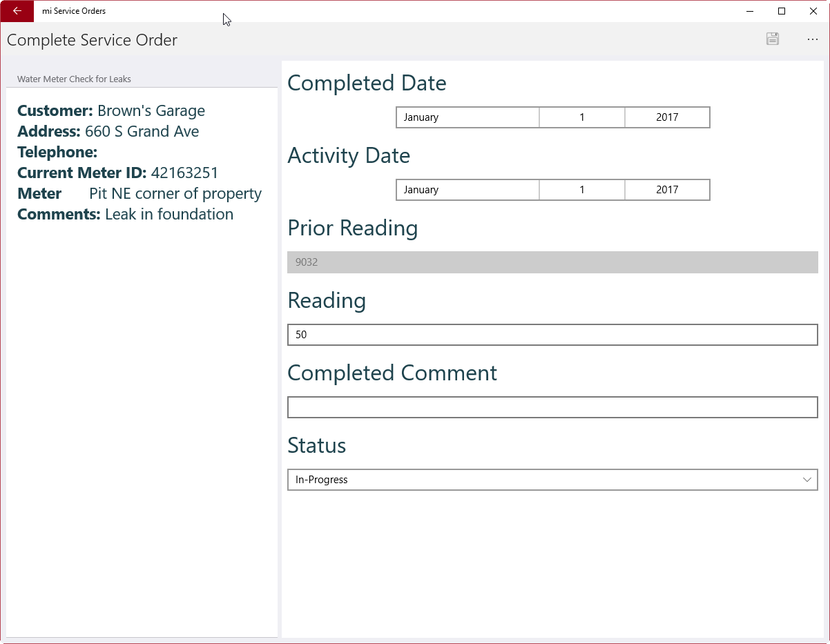The height and width of the screenshot is (644, 830).
Task: Maximize the mi Service Orders window
Action: tap(782, 11)
